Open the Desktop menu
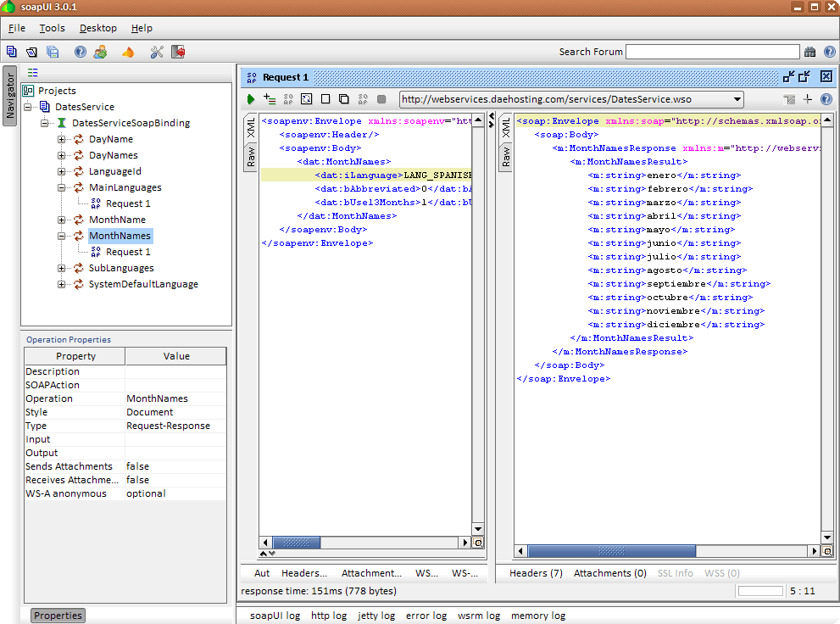Image resolution: width=840 pixels, height=624 pixels. point(97,28)
